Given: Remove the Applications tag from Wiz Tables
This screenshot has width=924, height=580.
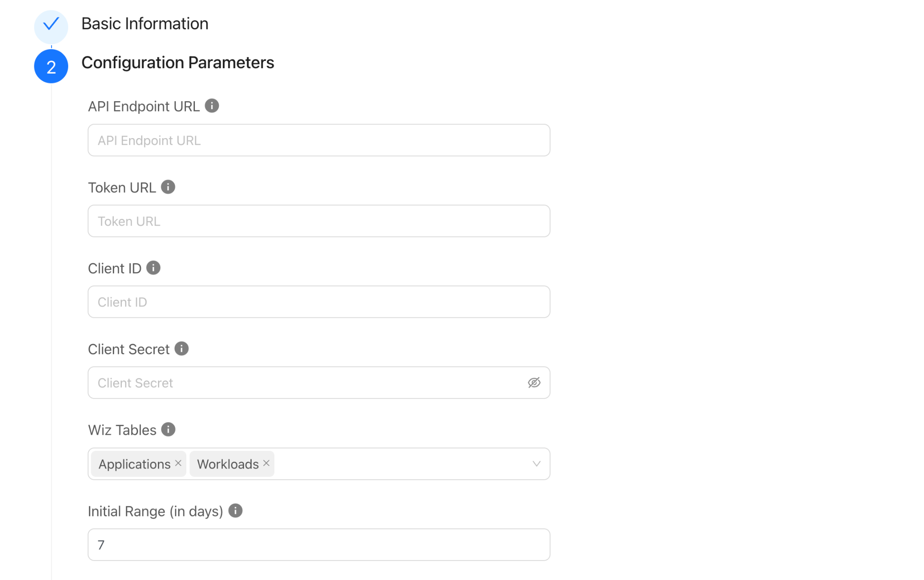Looking at the screenshot, I should [x=178, y=463].
